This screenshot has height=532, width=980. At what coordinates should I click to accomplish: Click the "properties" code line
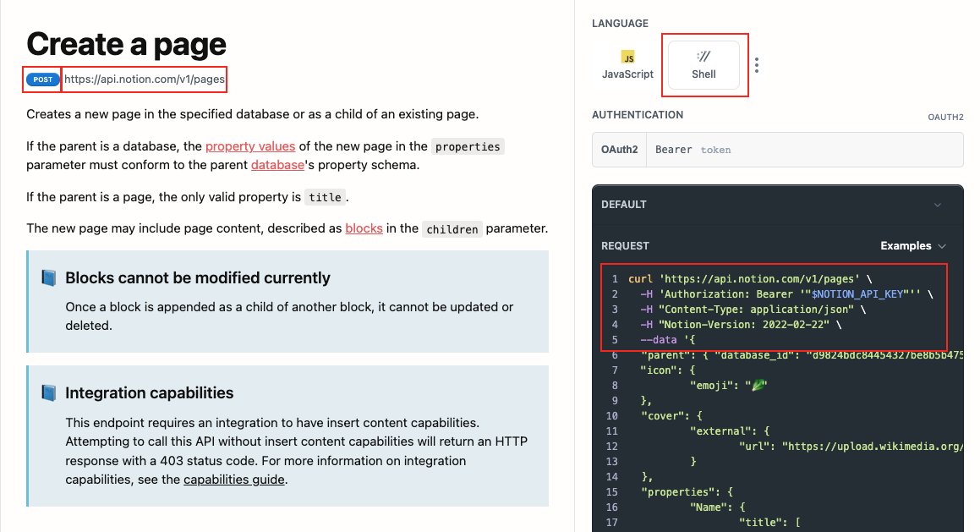(x=687, y=492)
